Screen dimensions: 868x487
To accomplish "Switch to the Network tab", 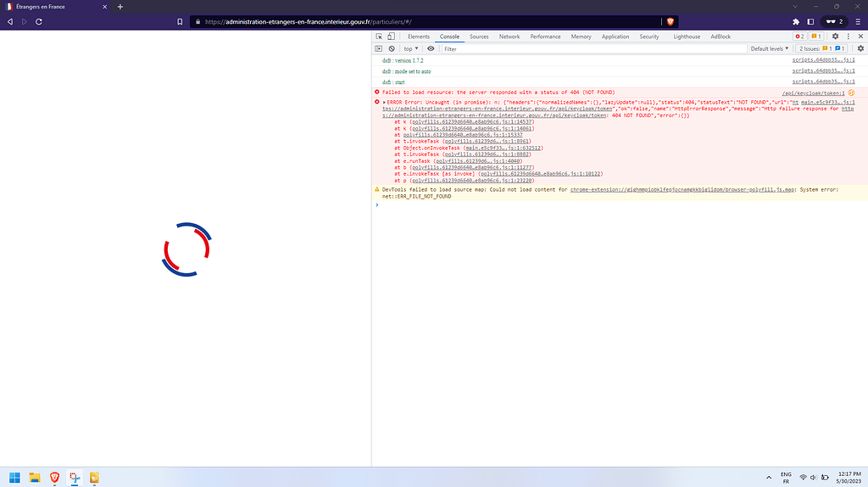I will (509, 36).
